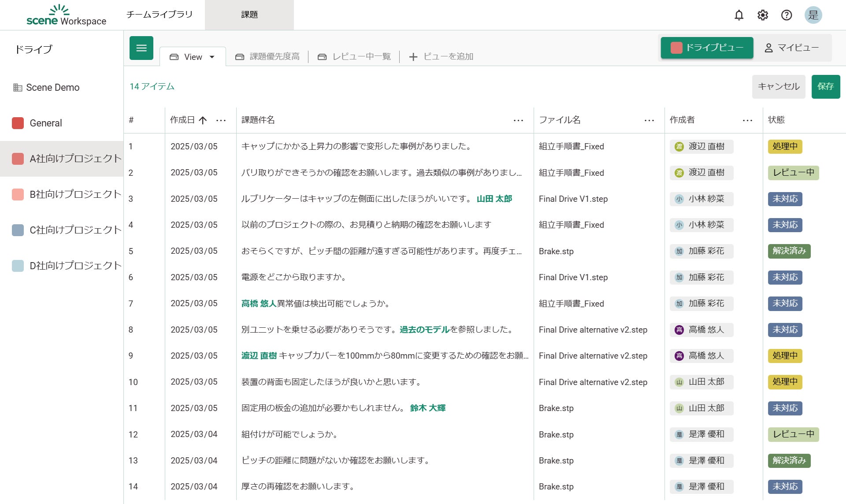This screenshot has width=846, height=504.
Task: Open the notifications bell icon
Action: pyautogui.click(x=739, y=15)
